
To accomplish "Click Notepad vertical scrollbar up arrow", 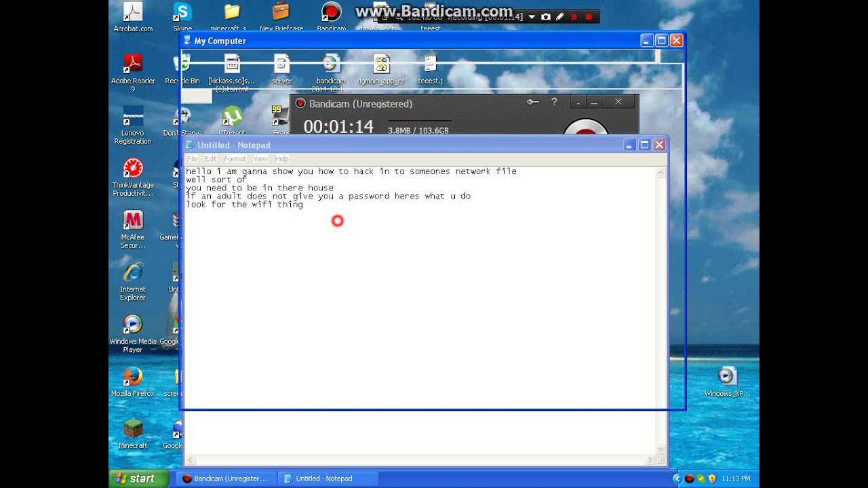I will tap(661, 174).
